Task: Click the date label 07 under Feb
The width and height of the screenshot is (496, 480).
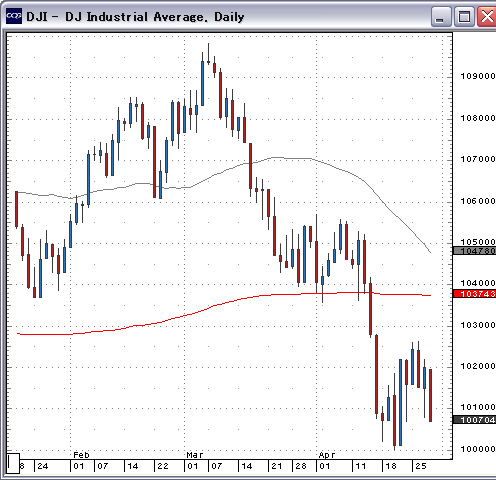Action: pyautogui.click(x=103, y=466)
